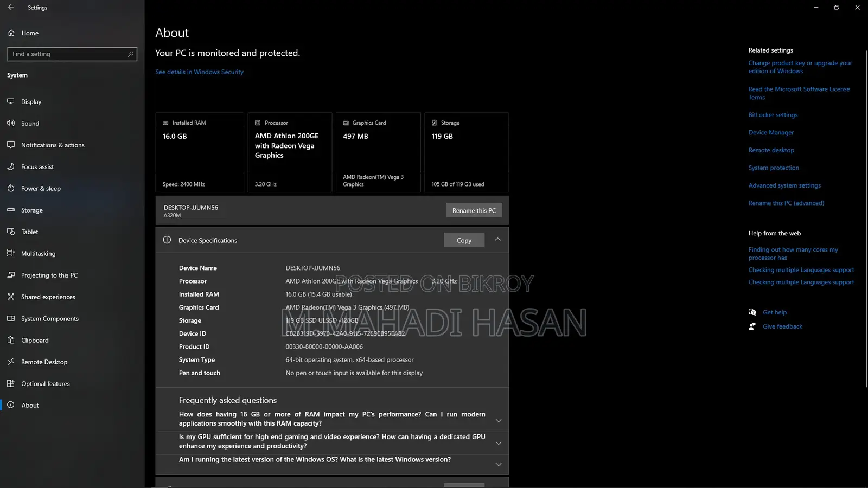This screenshot has height=488, width=868.
Task: Read the Microsoft Software License Terms
Action: [799, 93]
